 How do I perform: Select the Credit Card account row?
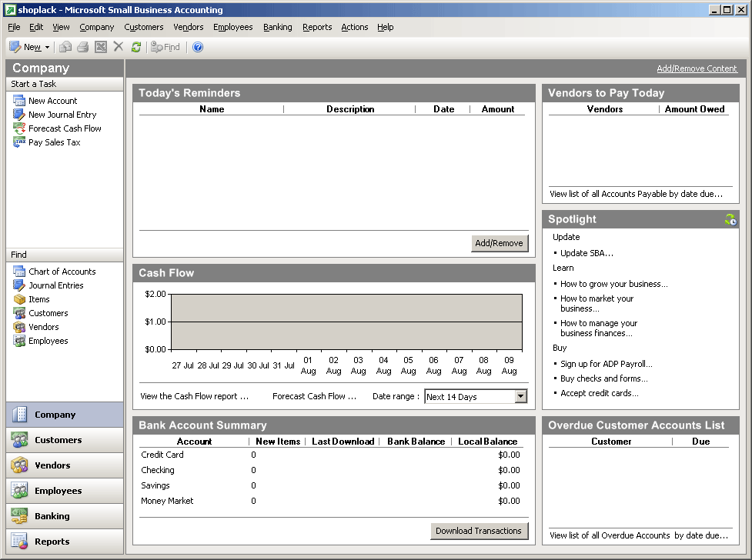point(331,455)
